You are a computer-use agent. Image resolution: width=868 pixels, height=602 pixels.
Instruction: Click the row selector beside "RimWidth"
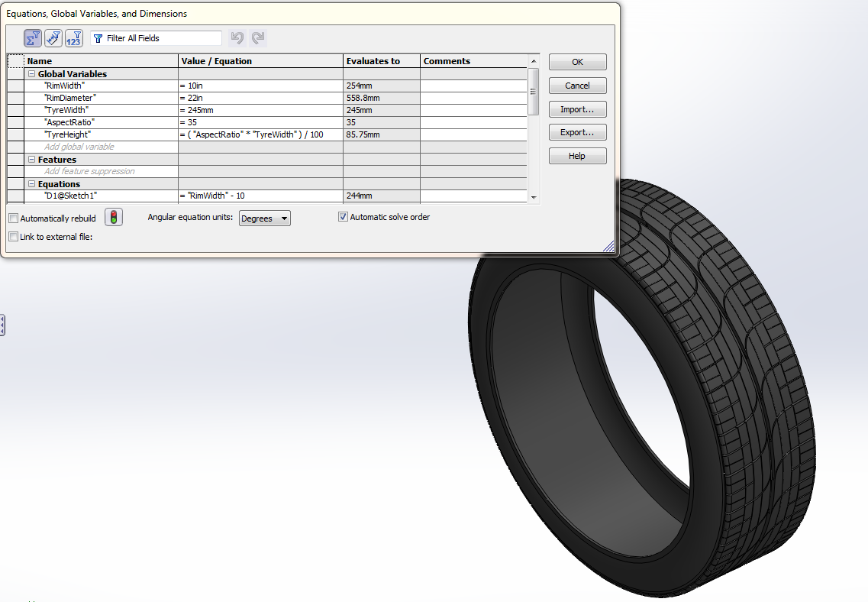pyautogui.click(x=16, y=86)
